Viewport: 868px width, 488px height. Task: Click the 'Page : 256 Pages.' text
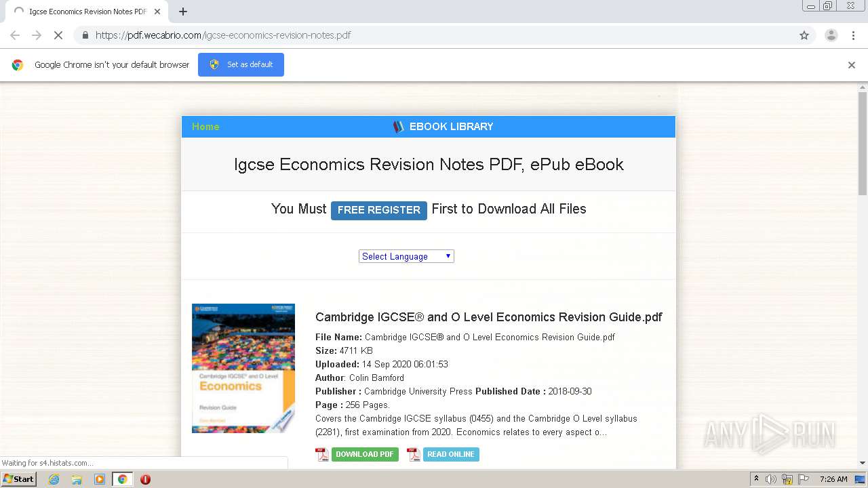click(353, 405)
